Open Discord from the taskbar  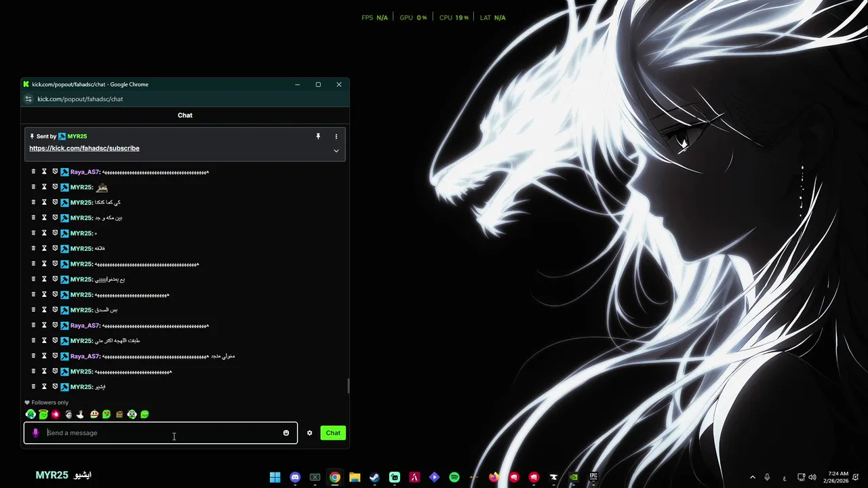pos(295,477)
